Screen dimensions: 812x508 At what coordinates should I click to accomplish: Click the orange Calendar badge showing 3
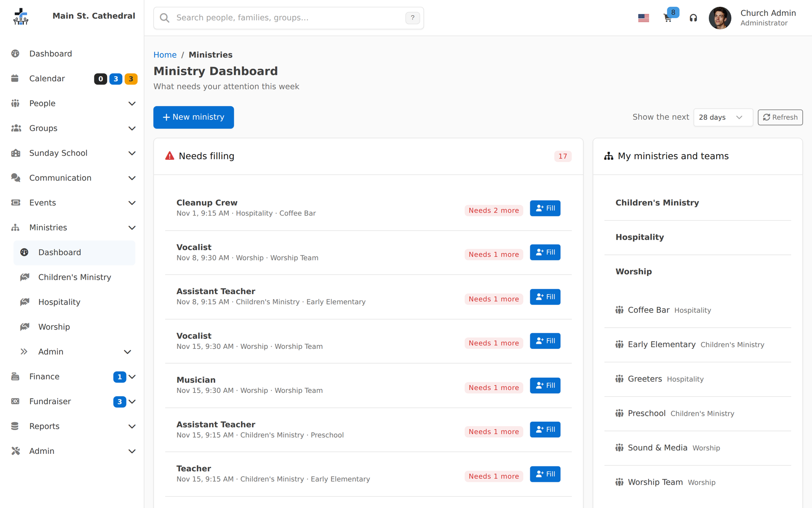point(131,79)
